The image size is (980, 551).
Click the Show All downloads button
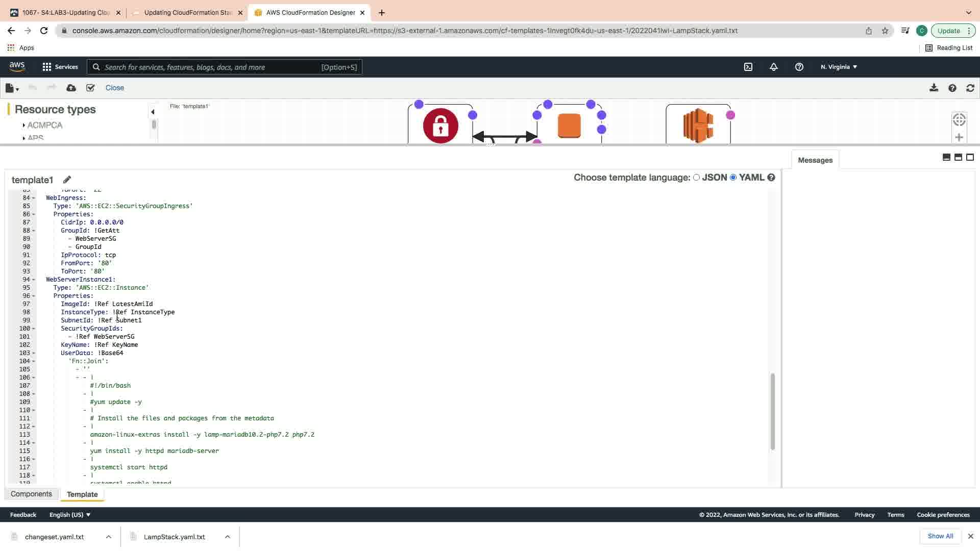(940, 536)
